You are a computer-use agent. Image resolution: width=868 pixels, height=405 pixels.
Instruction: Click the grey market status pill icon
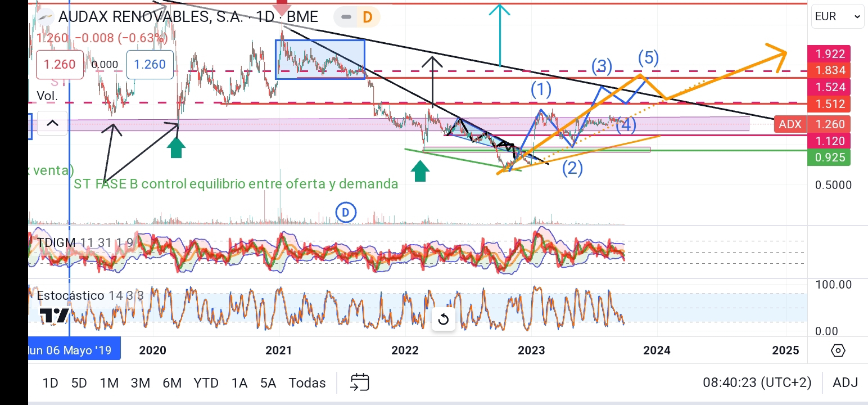click(346, 17)
